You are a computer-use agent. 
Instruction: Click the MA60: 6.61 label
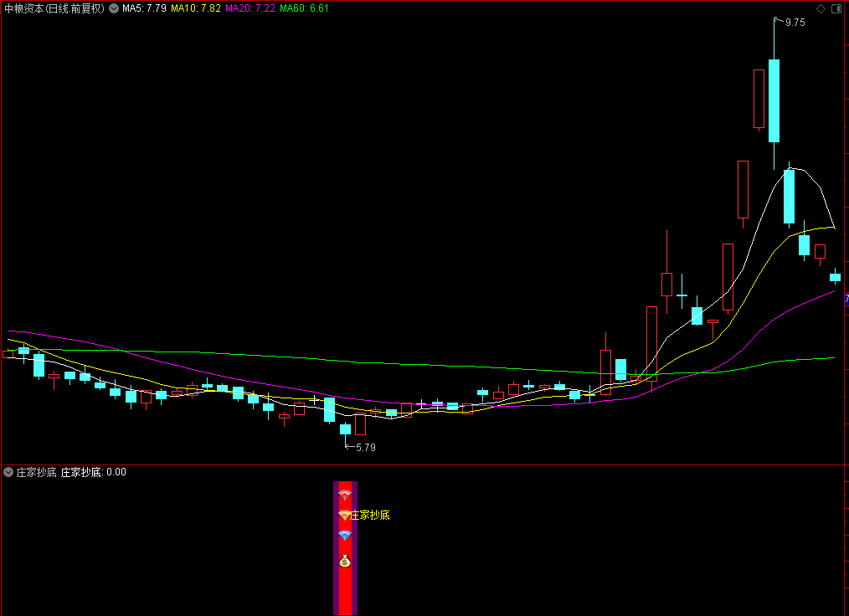[304, 8]
